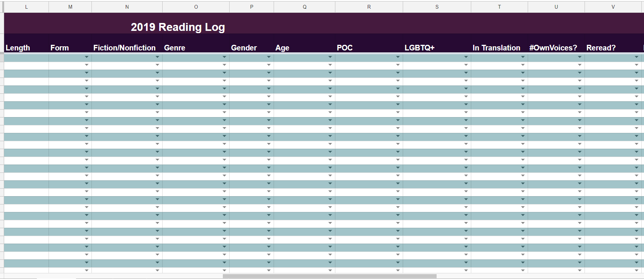Select column L header
Image resolution: width=644 pixels, height=279 pixels.
(26, 7)
